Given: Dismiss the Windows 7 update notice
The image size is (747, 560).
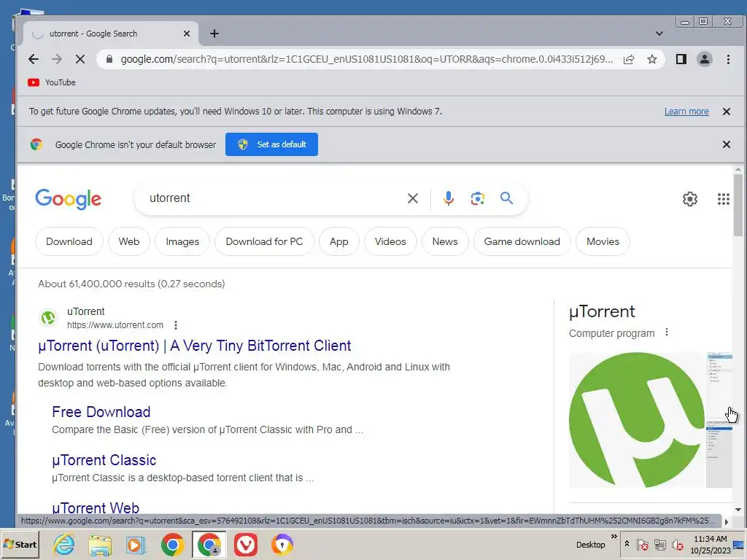Looking at the screenshot, I should tap(727, 112).
